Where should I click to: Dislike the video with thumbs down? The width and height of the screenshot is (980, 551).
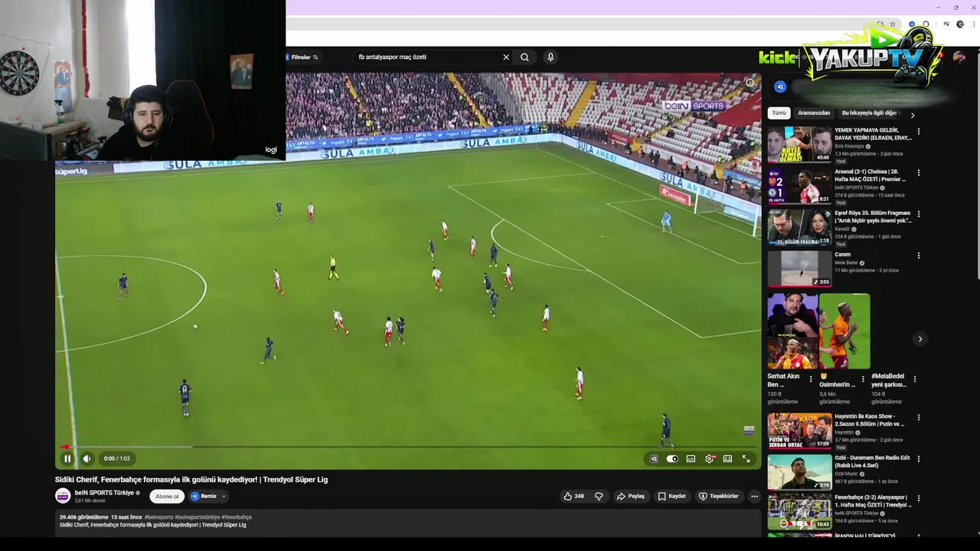pyautogui.click(x=599, y=496)
